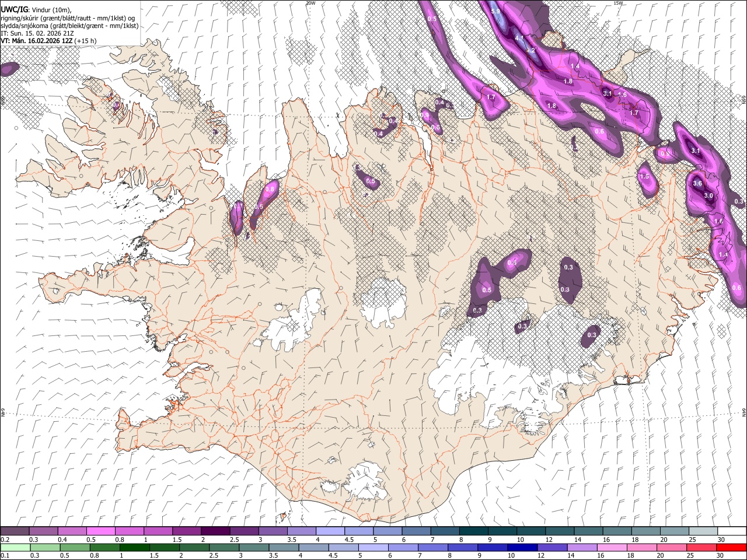Click the '20W' longitude label
747x560 pixels.
310,3
